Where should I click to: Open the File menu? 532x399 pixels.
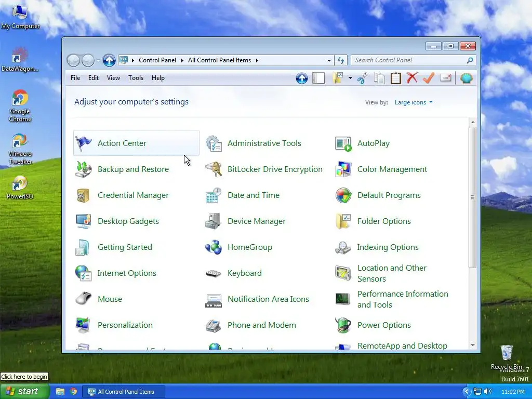75,78
